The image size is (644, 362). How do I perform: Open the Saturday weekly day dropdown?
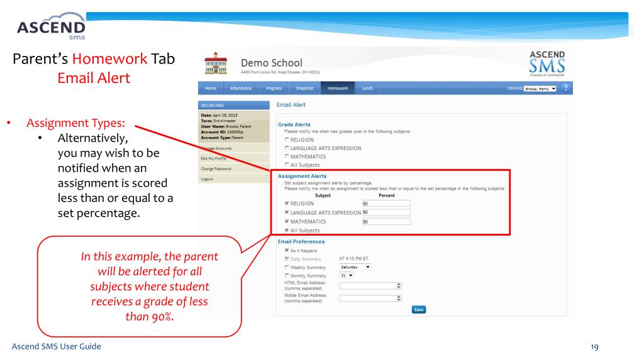tap(355, 267)
